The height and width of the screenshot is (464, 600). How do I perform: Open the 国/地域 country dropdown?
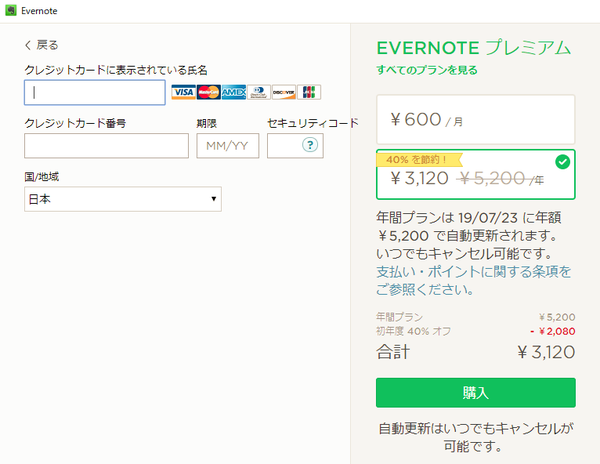123,199
